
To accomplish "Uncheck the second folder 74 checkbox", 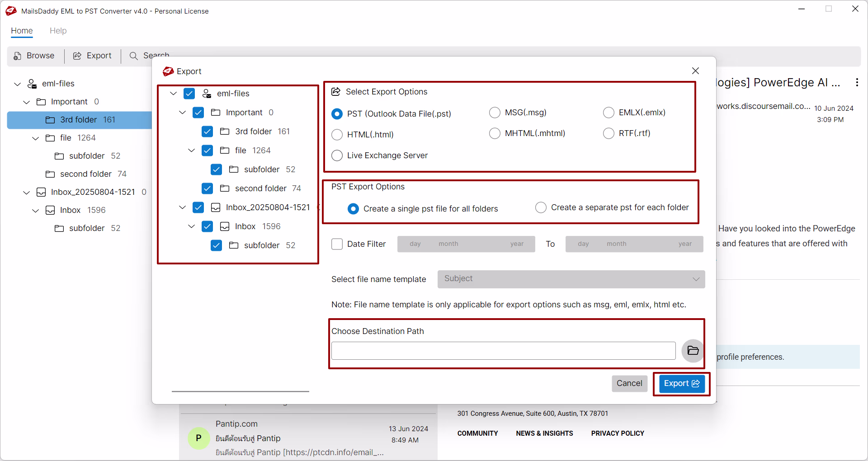I will pyautogui.click(x=207, y=188).
